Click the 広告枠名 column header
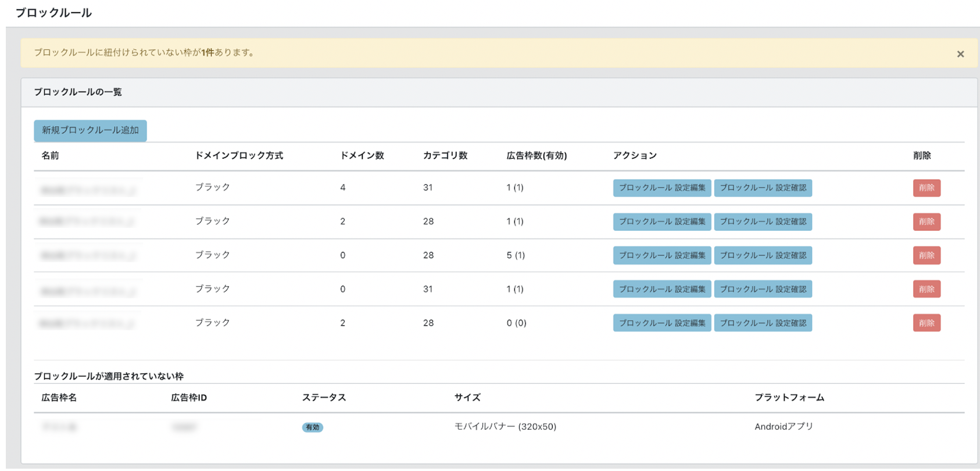980x471 pixels. (x=59, y=398)
